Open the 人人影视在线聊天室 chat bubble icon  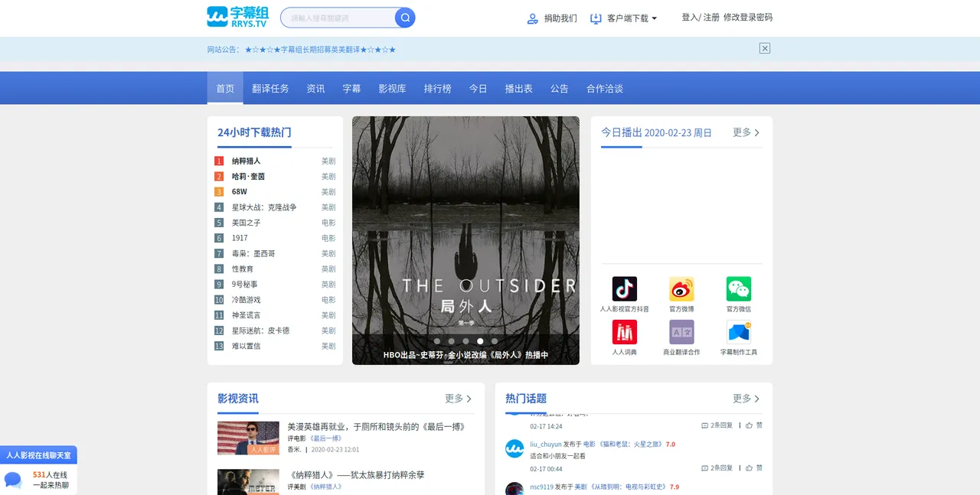tap(13, 480)
